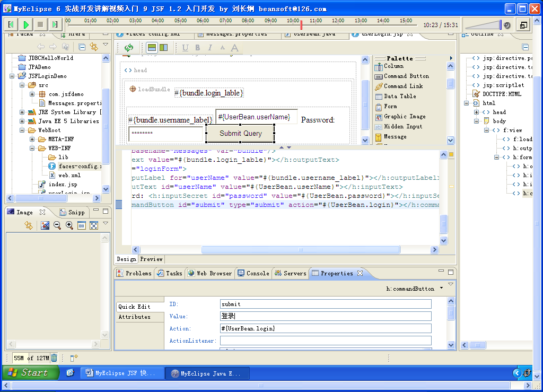
Task: Open the package explorer view menu dropdown
Action: (x=106, y=45)
